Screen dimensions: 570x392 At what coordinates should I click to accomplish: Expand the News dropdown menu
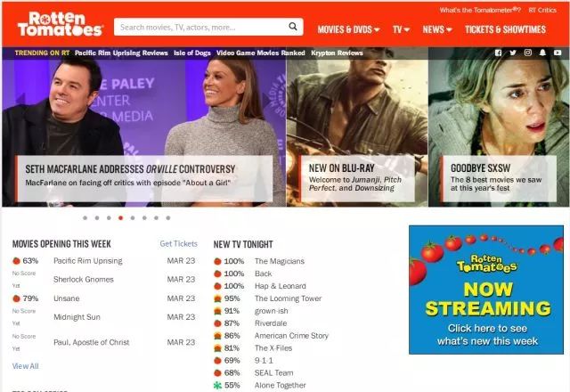coord(437,29)
